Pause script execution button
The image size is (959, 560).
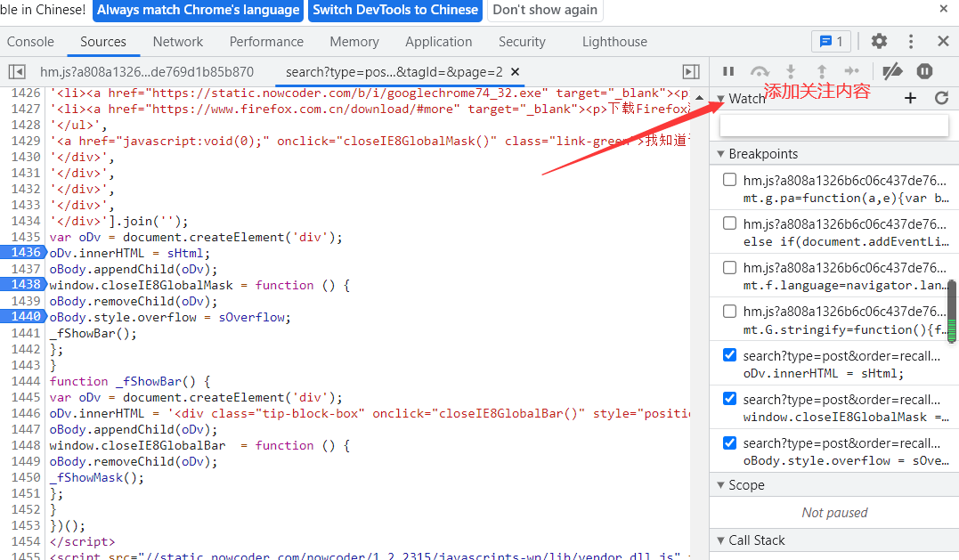pos(727,71)
